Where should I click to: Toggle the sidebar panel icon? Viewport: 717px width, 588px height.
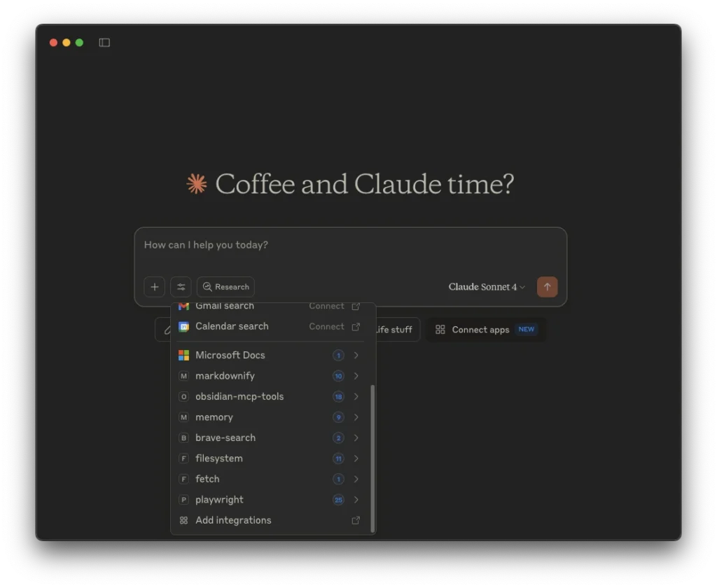pyautogui.click(x=104, y=43)
